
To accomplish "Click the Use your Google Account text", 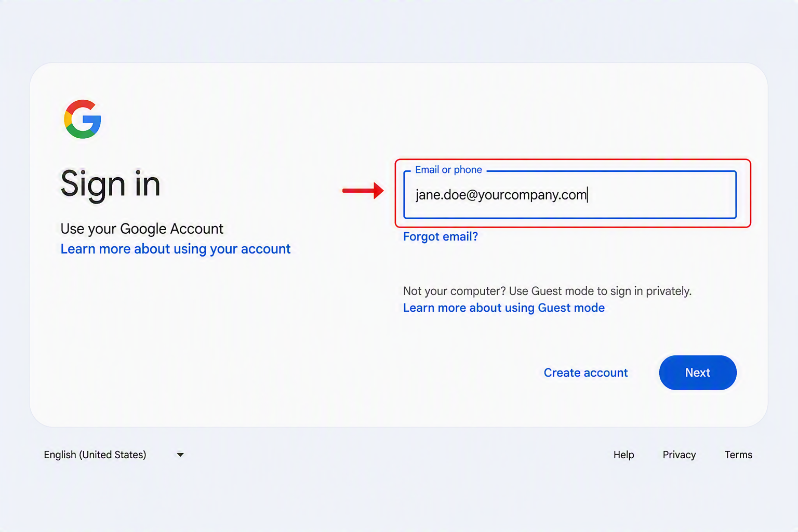I will (142, 229).
